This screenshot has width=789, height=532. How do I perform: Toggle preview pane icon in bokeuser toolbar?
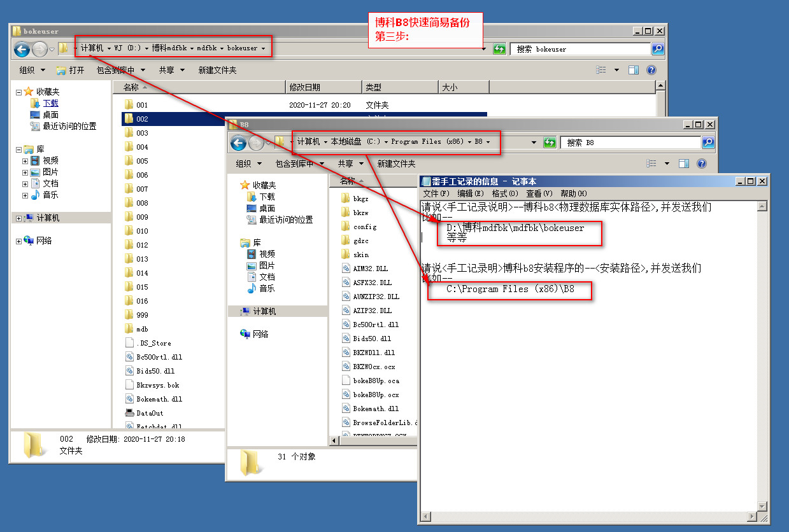pos(633,70)
